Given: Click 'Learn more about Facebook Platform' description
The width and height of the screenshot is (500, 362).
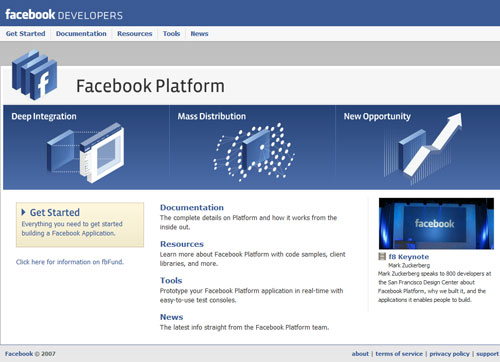Looking at the screenshot, I should tap(252, 259).
